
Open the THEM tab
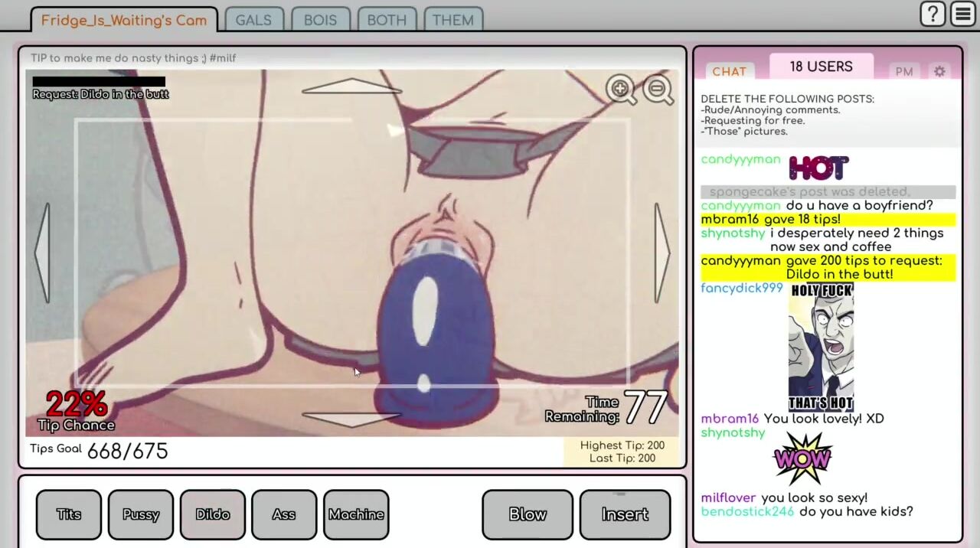click(x=452, y=20)
